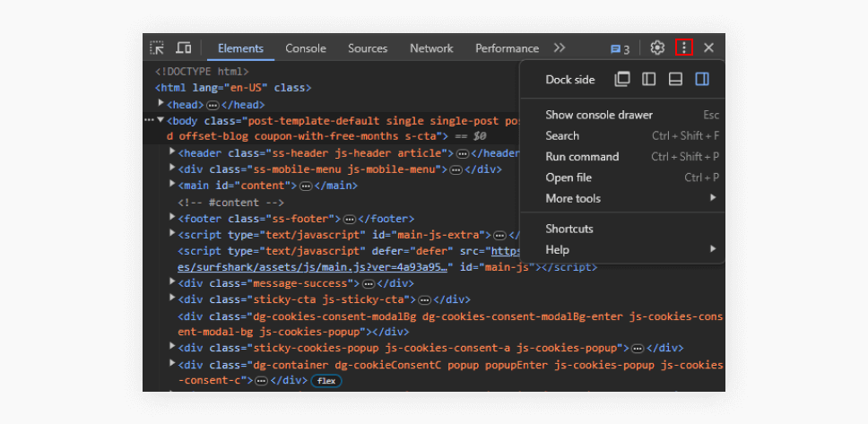Click ellipsis in sticky-cta div
This screenshot has height=424, width=868.
click(425, 300)
